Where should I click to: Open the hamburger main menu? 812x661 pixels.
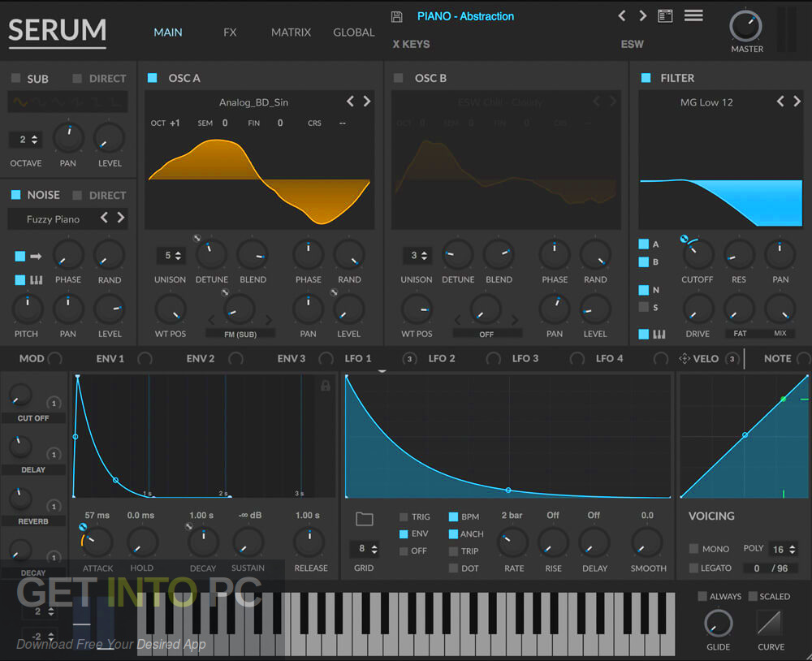click(x=693, y=15)
